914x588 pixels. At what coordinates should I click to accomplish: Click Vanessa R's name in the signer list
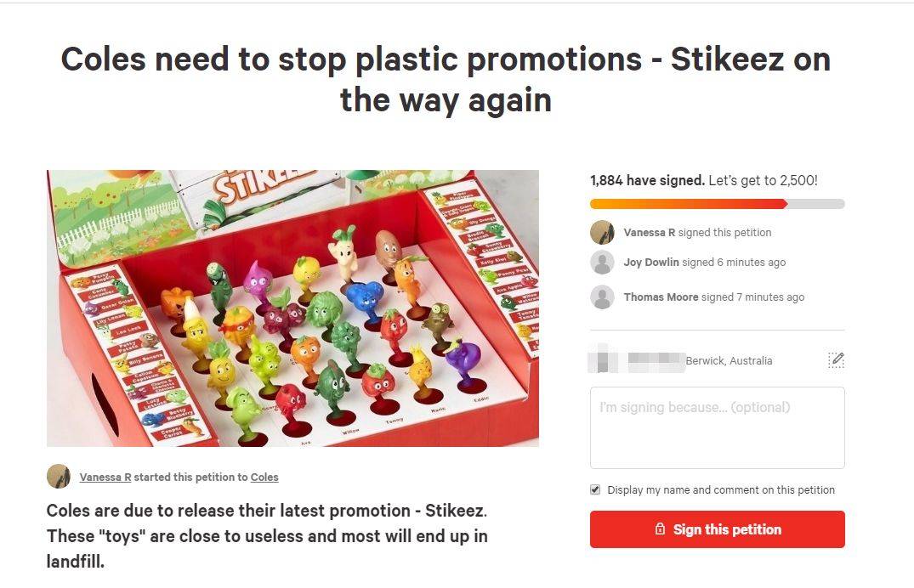(650, 233)
